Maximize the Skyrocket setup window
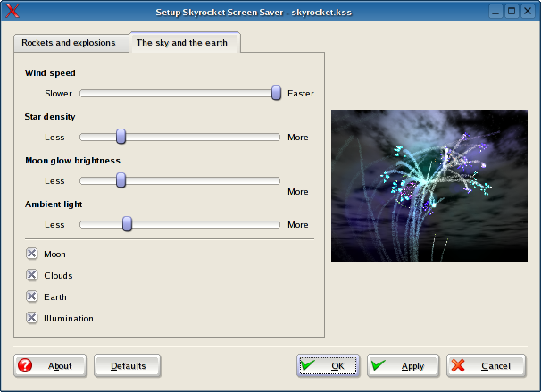The height and width of the screenshot is (392, 541). tap(512, 12)
